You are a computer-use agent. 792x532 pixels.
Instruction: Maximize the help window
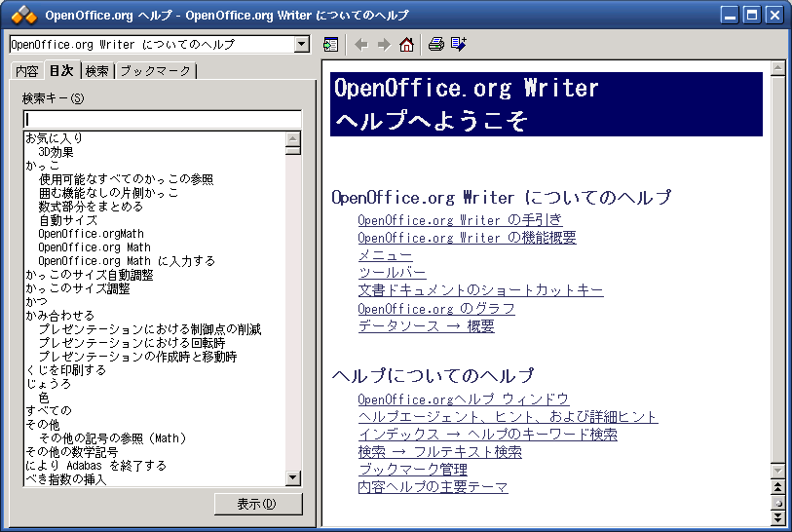752,16
